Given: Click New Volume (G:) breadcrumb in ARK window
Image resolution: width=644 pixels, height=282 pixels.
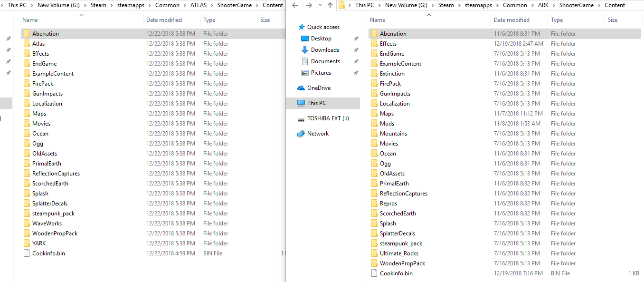Looking at the screenshot, I should (x=406, y=5).
